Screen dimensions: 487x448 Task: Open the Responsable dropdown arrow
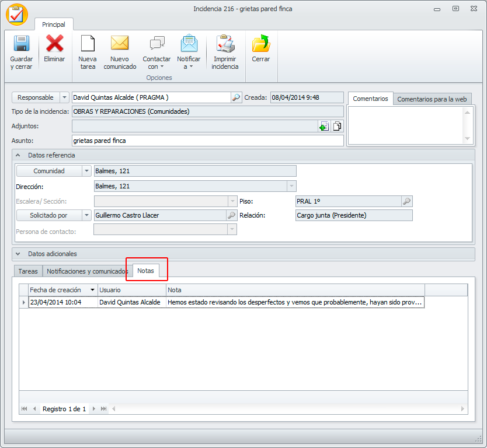point(64,97)
